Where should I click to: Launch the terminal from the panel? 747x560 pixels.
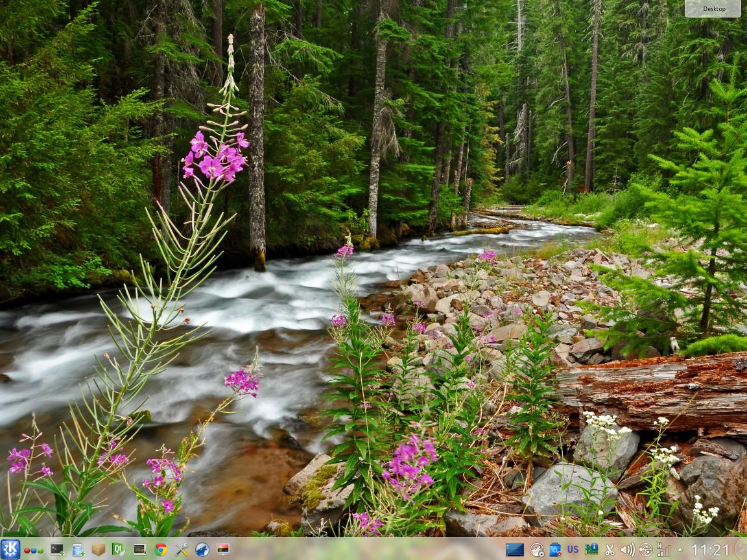coord(57,550)
